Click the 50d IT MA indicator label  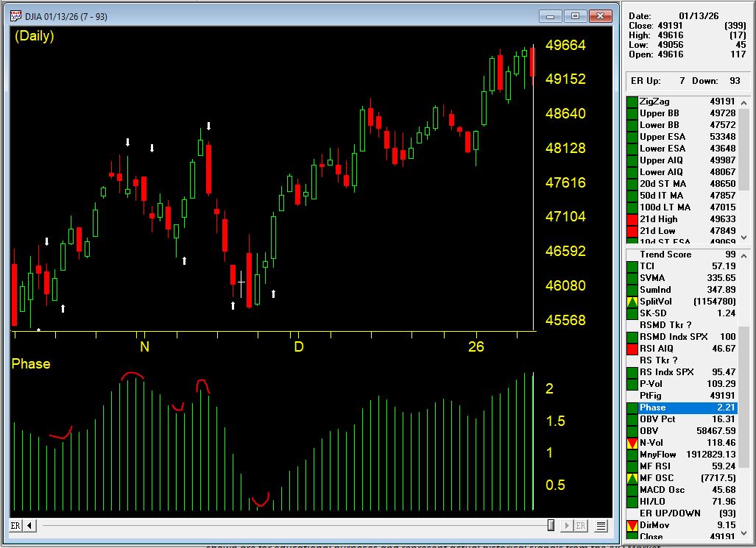(661, 196)
